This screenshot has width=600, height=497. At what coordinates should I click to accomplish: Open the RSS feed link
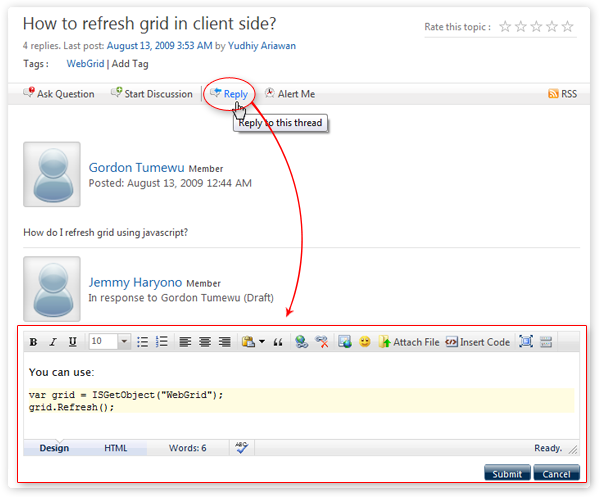562,94
